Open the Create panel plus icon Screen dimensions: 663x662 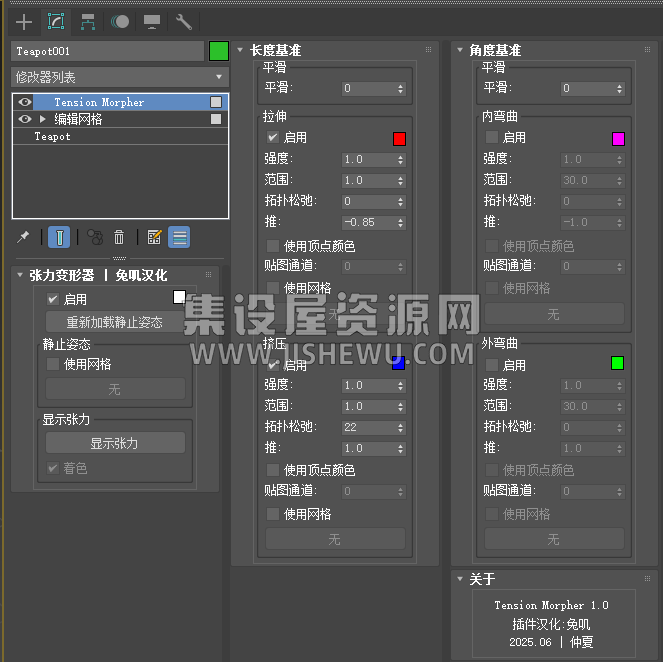click(24, 21)
